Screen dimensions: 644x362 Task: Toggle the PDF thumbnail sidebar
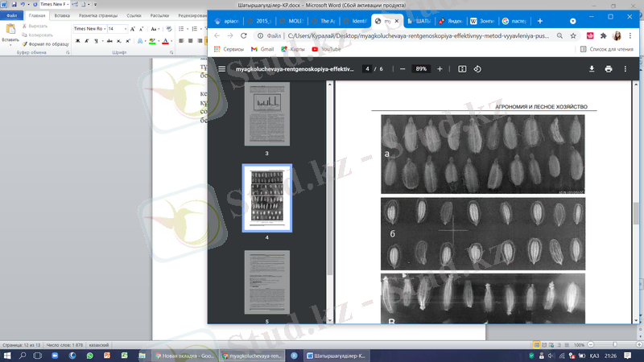coord(222,69)
